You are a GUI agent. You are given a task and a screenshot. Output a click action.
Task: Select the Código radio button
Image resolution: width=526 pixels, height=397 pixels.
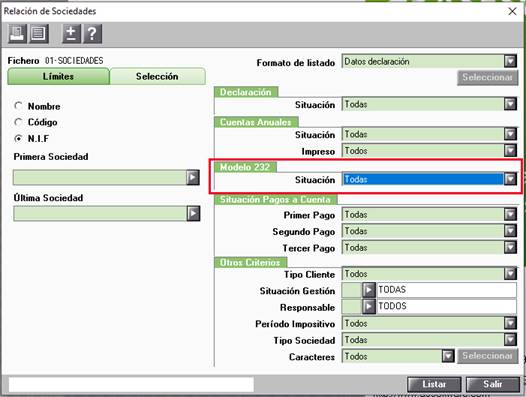(18, 122)
